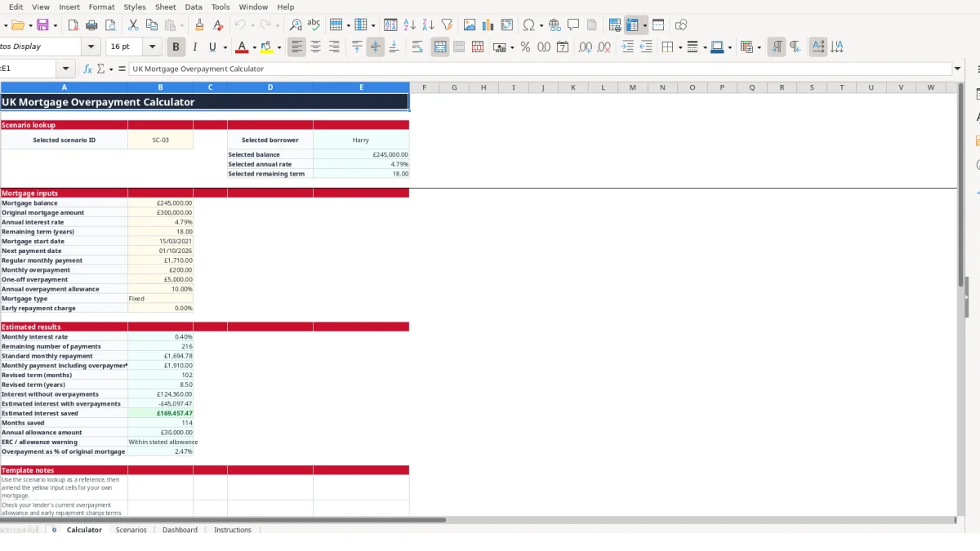Insert special character Omega symbol
This screenshot has height=551, width=980.
point(528,25)
